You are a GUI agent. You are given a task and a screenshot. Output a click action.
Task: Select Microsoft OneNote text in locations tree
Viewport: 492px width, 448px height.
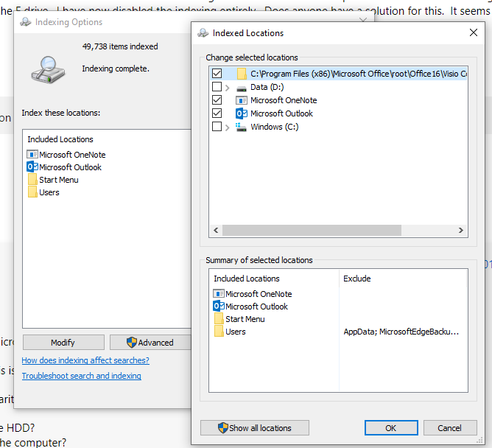[284, 100]
